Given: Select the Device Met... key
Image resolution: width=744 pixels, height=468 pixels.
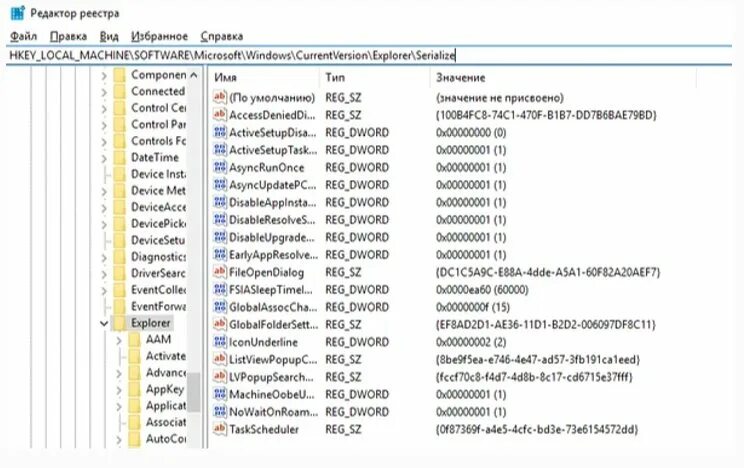Looking at the screenshot, I should (x=158, y=191).
